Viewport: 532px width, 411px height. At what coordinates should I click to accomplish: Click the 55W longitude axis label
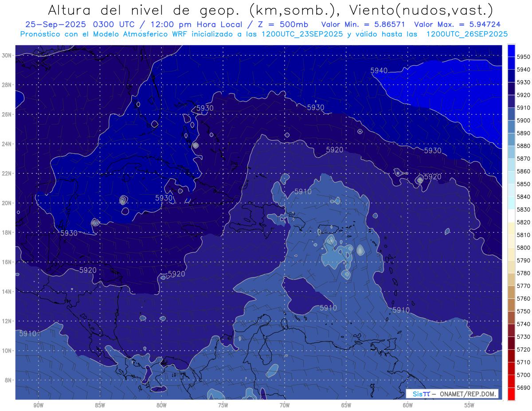coord(469,405)
